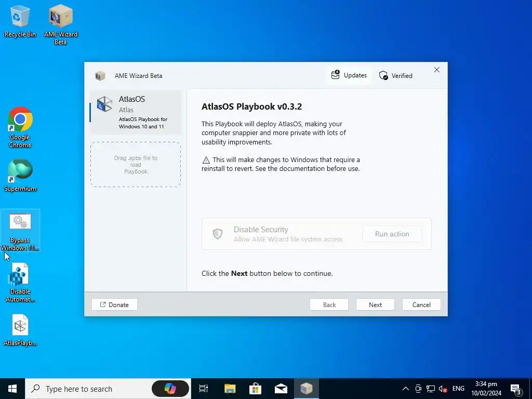Click the Updates button in the wizard header
This screenshot has width=532, height=399.
(349, 75)
